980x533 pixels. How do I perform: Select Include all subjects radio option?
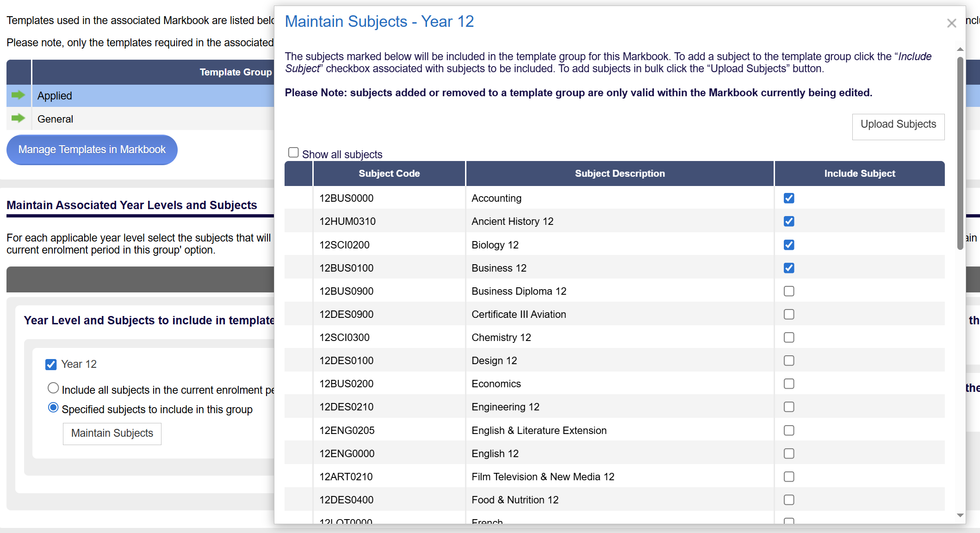pos(53,388)
